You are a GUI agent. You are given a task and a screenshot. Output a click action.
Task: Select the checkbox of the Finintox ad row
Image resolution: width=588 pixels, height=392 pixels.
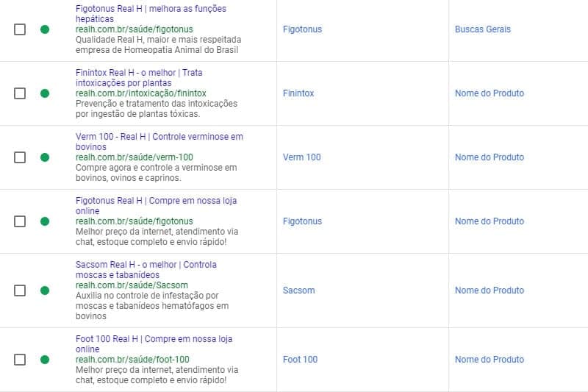[20, 93]
